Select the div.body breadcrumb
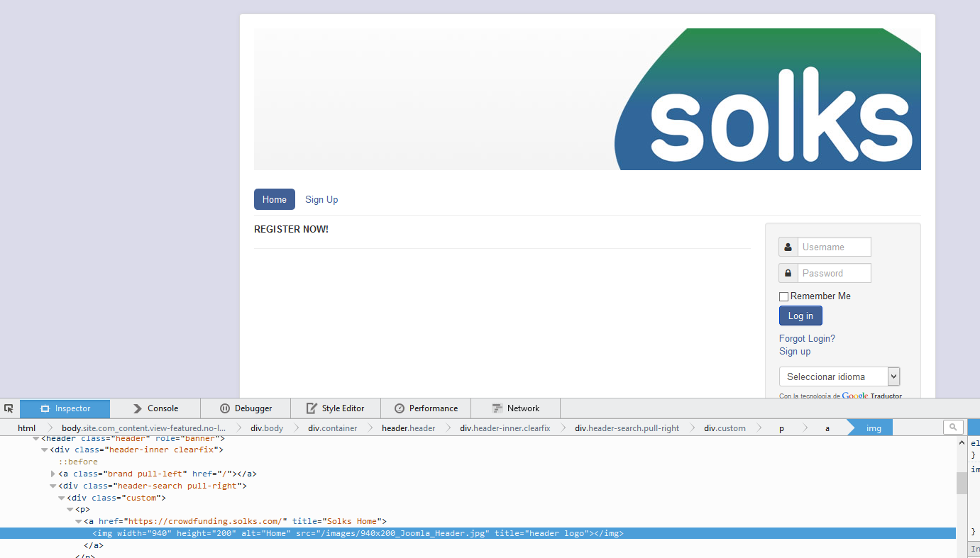This screenshot has height=558, width=980. (267, 428)
